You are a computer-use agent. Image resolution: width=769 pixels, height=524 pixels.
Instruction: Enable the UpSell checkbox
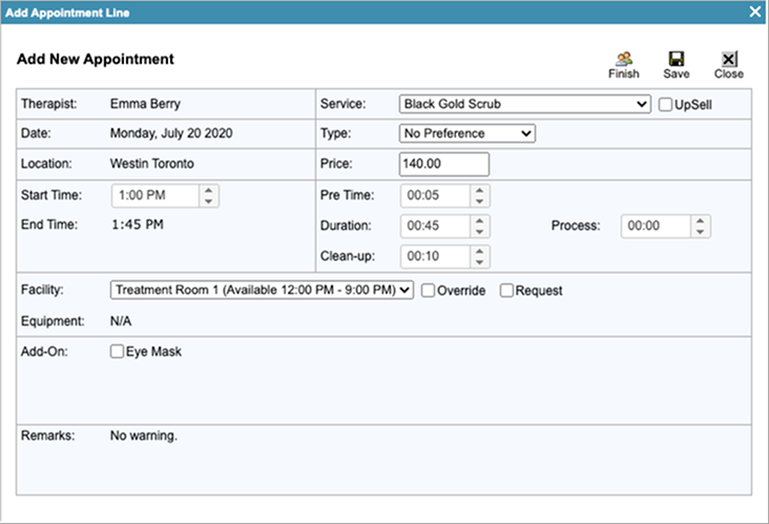(x=665, y=105)
